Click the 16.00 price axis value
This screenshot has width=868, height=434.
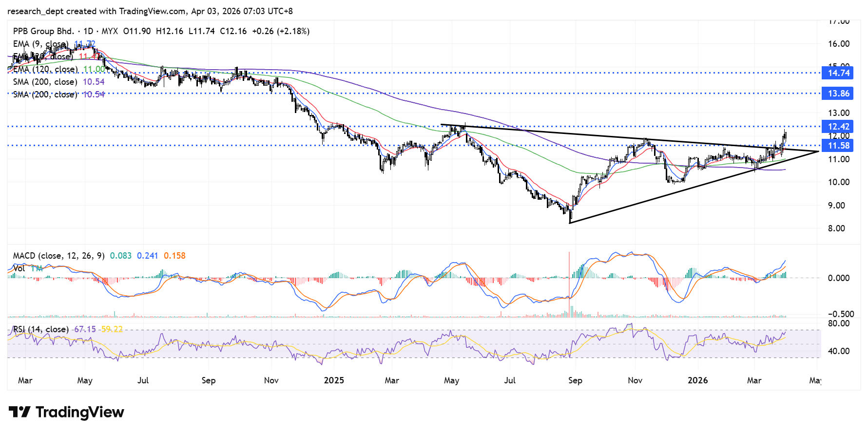(x=838, y=44)
